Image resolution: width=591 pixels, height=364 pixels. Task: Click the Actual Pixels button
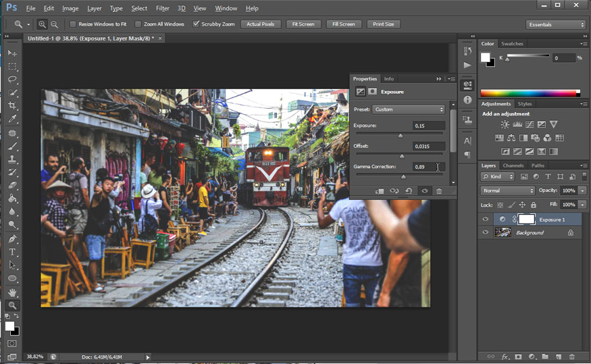(260, 24)
